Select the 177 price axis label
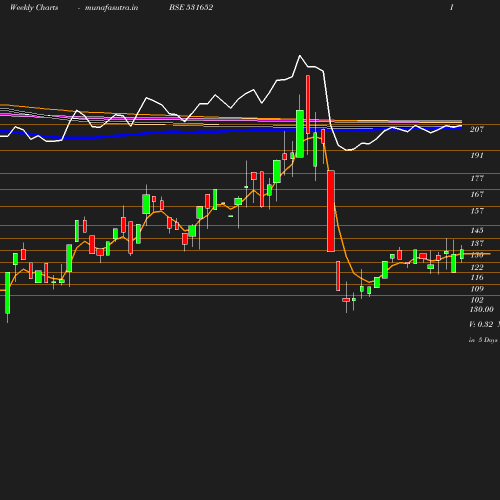This screenshot has width=500, height=500. [x=477, y=178]
